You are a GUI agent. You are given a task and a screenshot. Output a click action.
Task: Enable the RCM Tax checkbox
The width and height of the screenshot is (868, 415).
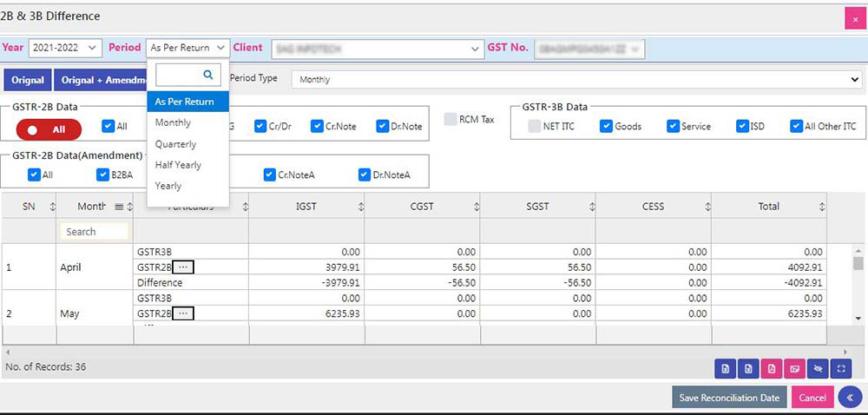(x=450, y=119)
